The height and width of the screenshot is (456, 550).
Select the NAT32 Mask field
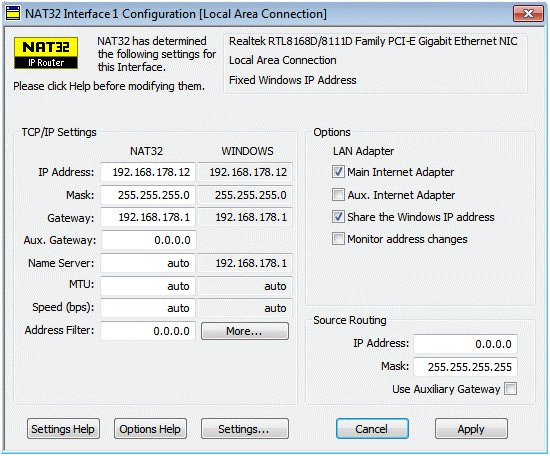coord(148,195)
